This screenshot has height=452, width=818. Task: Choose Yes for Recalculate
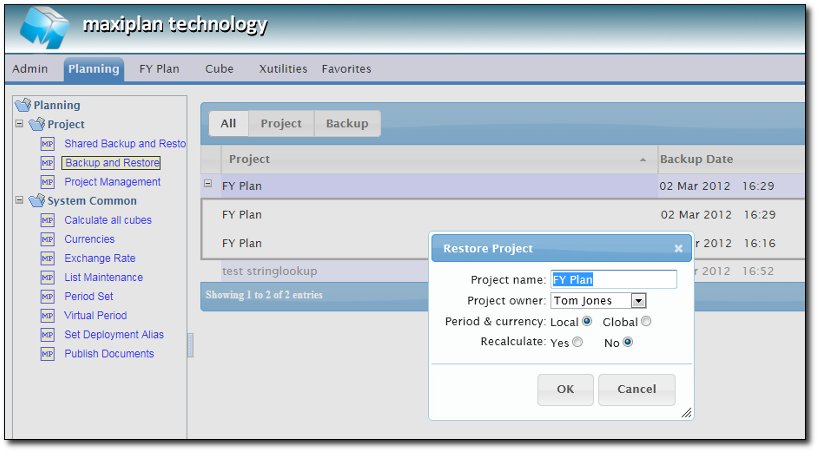click(577, 342)
